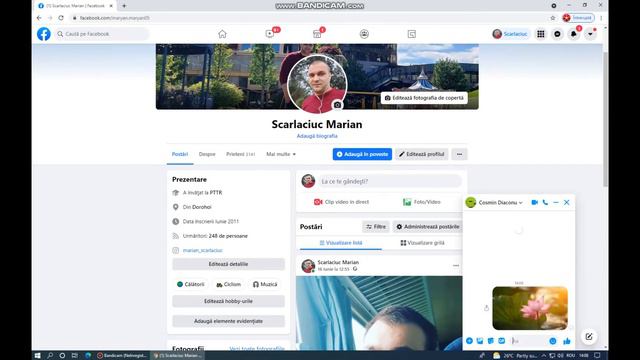The image size is (640, 360).
Task: Click the Scarlaciuc Marian post author name
Action: tap(338, 262)
